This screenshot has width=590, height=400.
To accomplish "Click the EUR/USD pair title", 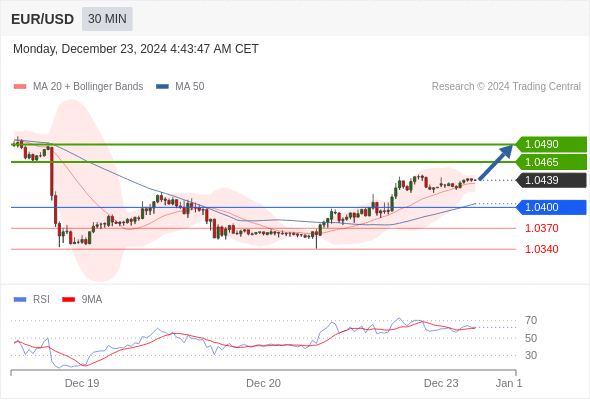I will tap(43, 19).
